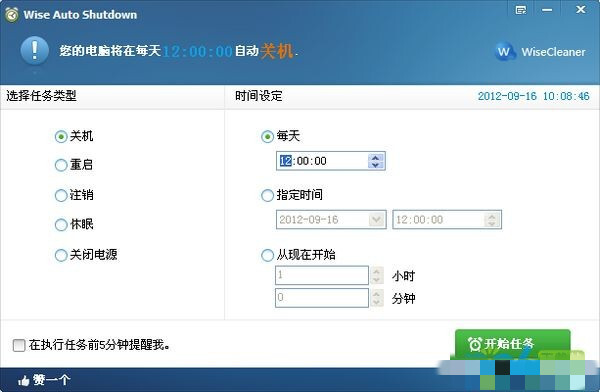Choose the 每天 daily time option
The height and width of the screenshot is (392, 600).
(x=267, y=136)
